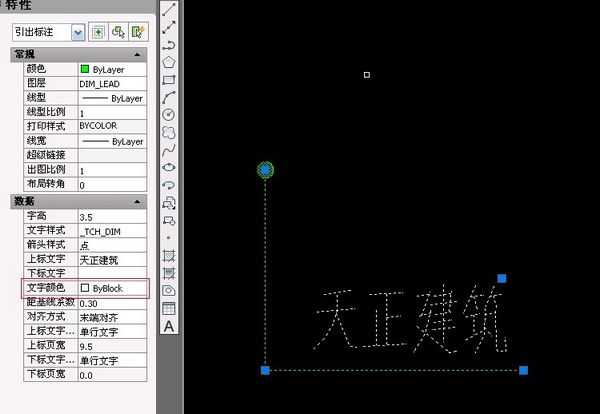
Task: Select the Ellipse tool
Action: pos(169,168)
